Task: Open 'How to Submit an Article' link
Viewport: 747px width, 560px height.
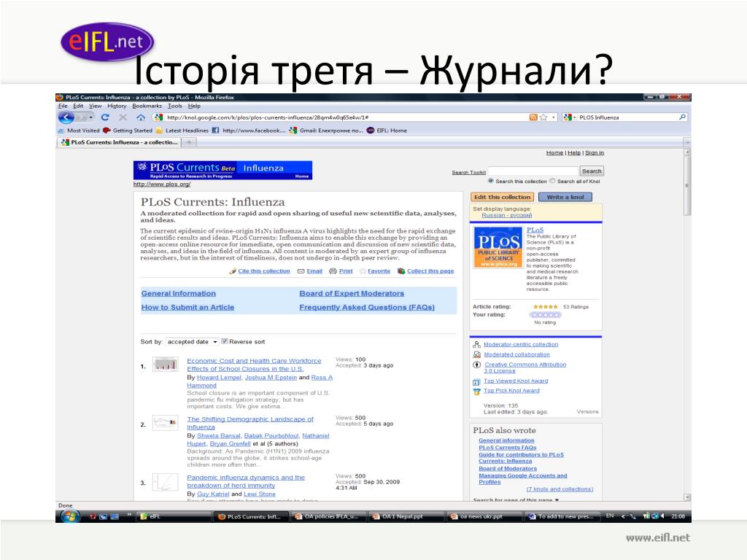Action: 187,308
